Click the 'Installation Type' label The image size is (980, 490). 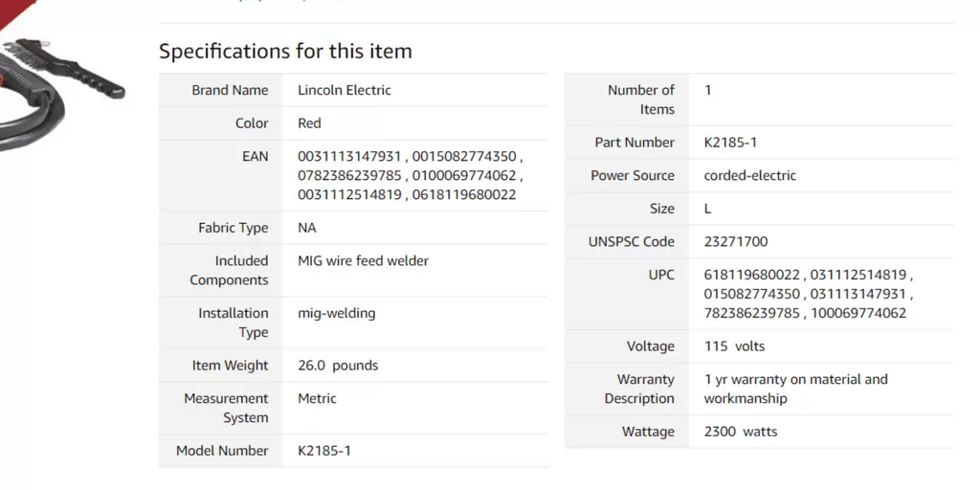tap(234, 323)
